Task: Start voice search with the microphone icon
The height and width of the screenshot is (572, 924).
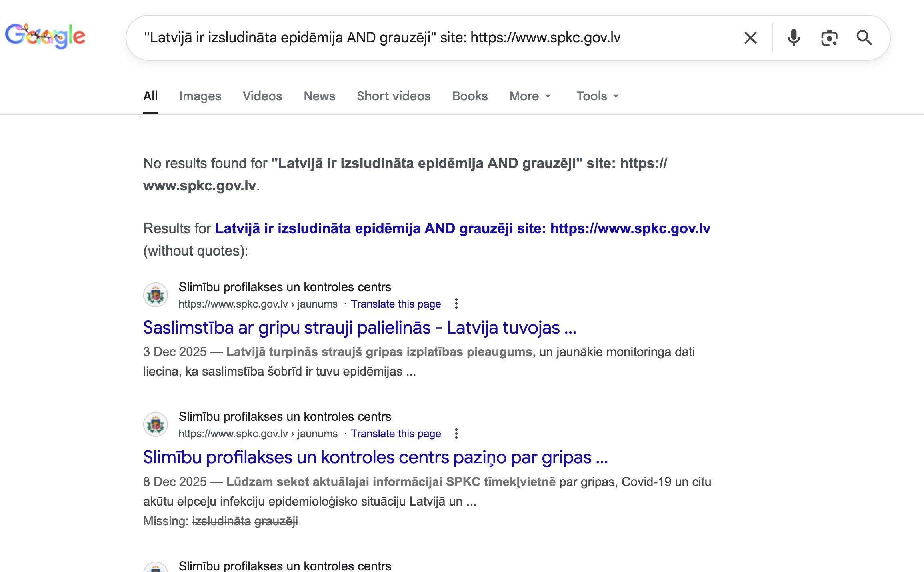Action: [x=794, y=38]
